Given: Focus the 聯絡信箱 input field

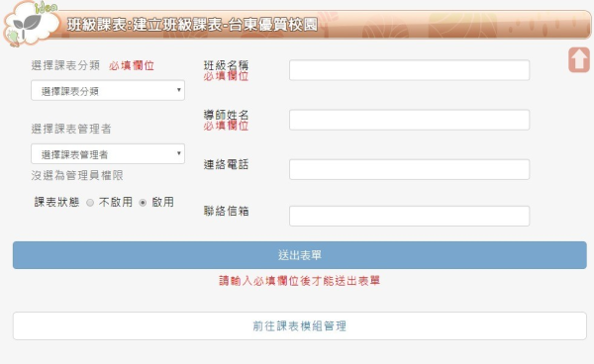Looking at the screenshot, I should pyautogui.click(x=410, y=216).
